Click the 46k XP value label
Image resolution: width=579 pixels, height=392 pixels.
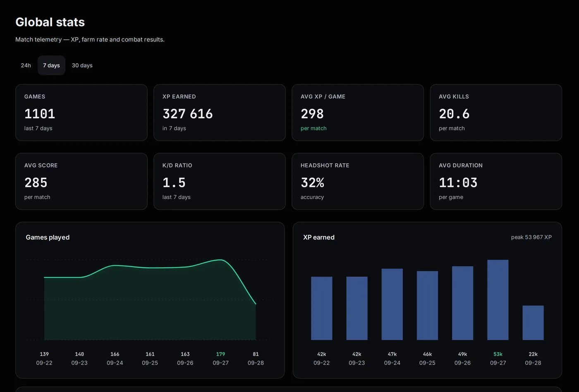pos(427,354)
